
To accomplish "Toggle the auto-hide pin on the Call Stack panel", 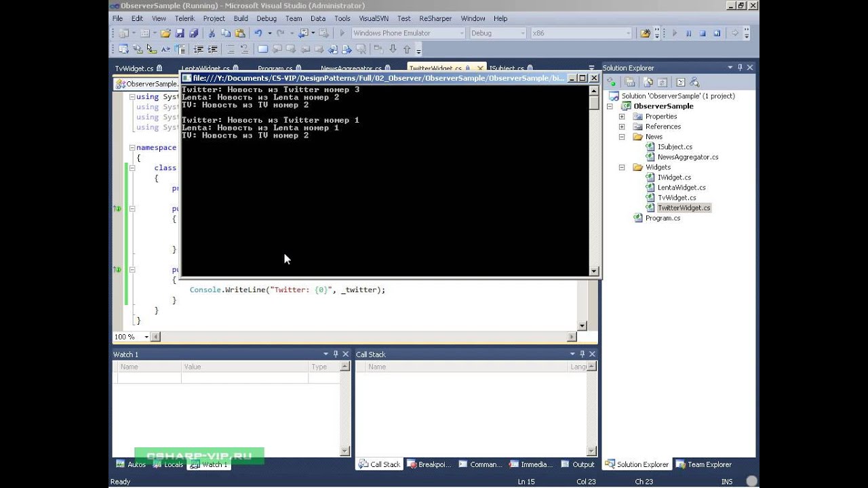I will tap(582, 354).
